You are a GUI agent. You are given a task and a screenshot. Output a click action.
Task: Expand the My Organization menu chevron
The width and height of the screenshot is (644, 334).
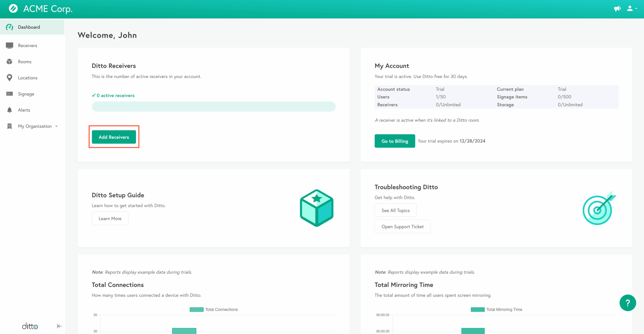click(x=57, y=126)
